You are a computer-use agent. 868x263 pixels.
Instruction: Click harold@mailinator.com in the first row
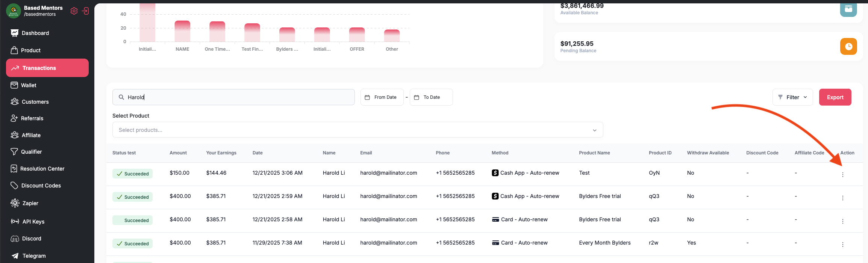click(388, 173)
